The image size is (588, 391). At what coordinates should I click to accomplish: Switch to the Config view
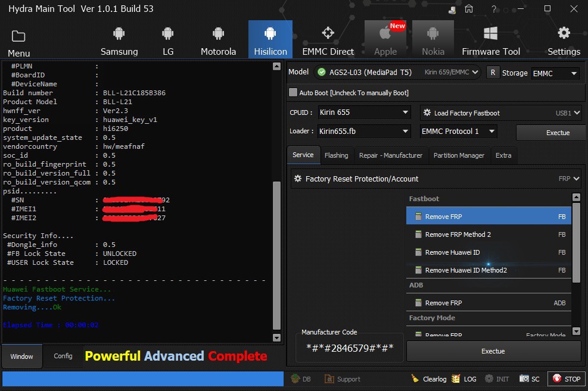pos(63,356)
